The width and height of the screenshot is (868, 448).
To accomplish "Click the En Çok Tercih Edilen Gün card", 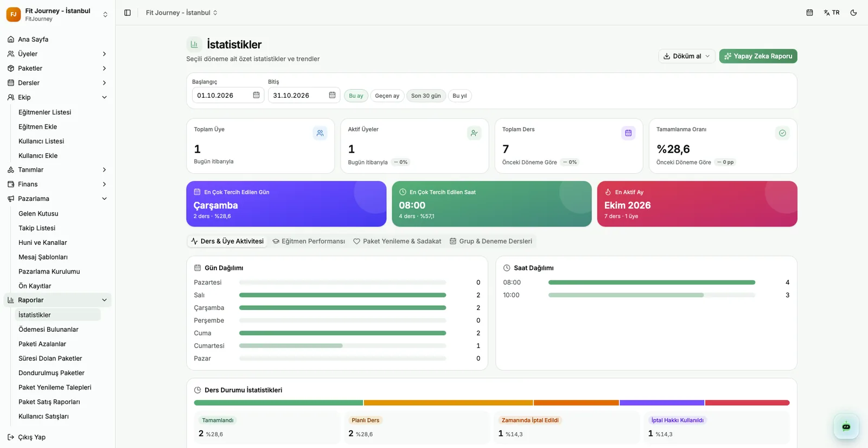I will click(286, 204).
